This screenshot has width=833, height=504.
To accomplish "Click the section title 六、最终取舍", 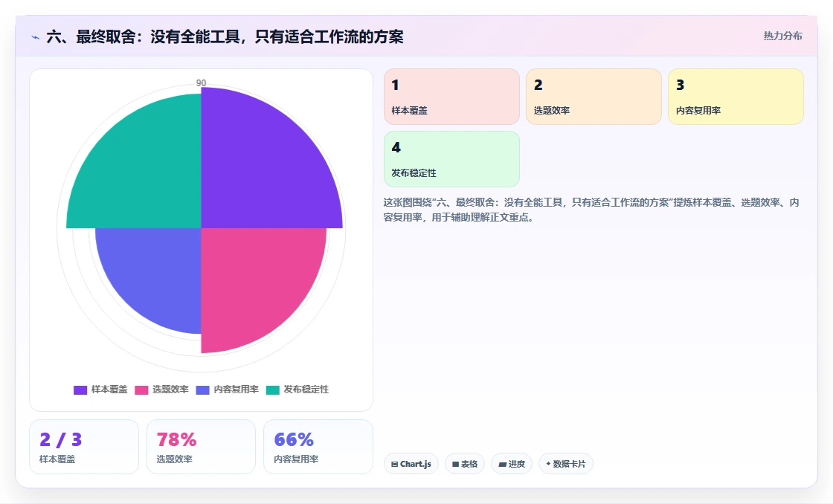I will coord(225,36).
